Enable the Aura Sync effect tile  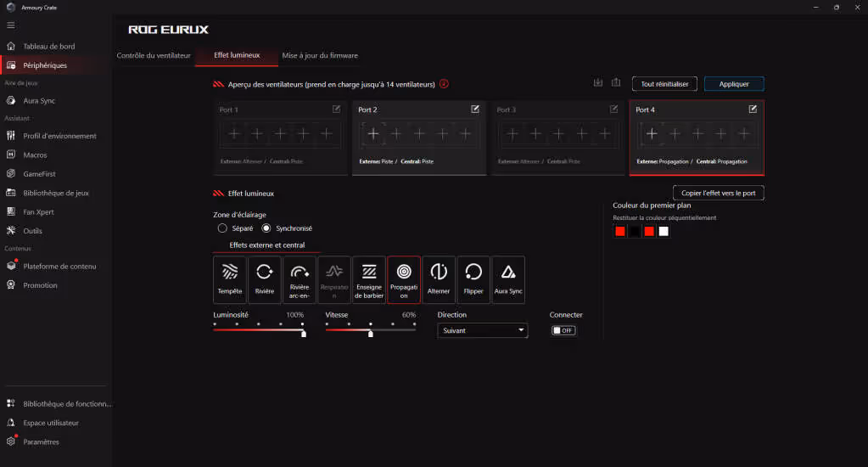click(508, 279)
